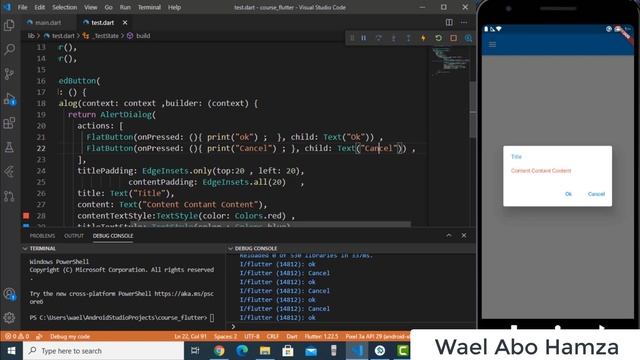This screenshot has width=640, height=360.
Task: Open the Testing flask icon view
Action: coord(9,147)
